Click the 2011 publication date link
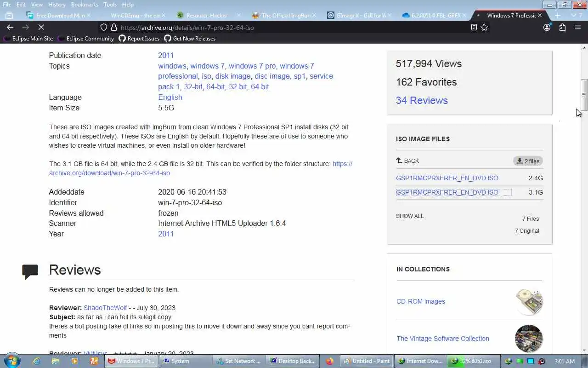 166,55
